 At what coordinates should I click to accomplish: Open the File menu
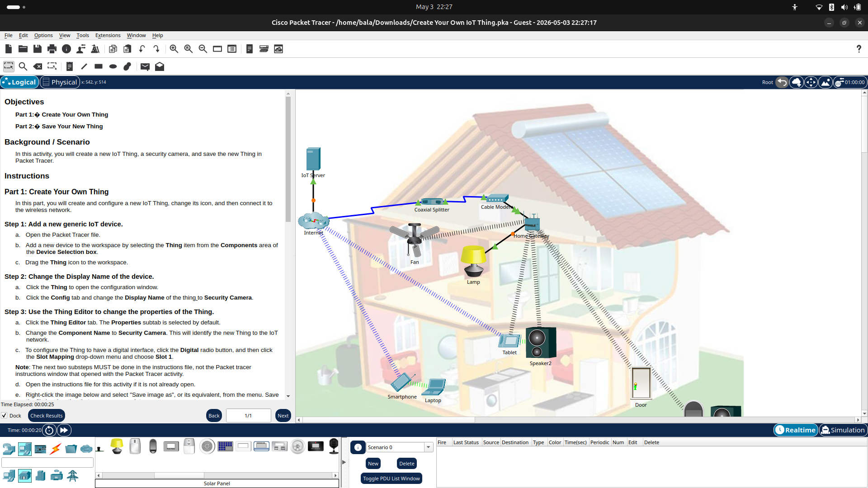pos(9,35)
